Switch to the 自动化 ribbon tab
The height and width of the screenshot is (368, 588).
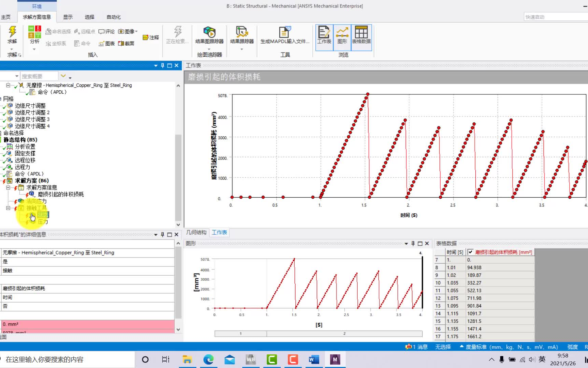coord(113,17)
